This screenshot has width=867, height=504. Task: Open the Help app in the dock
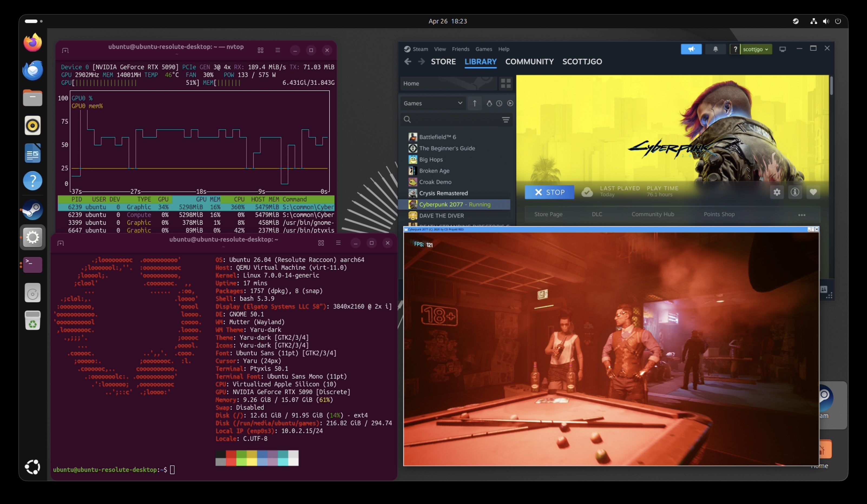pyautogui.click(x=33, y=181)
